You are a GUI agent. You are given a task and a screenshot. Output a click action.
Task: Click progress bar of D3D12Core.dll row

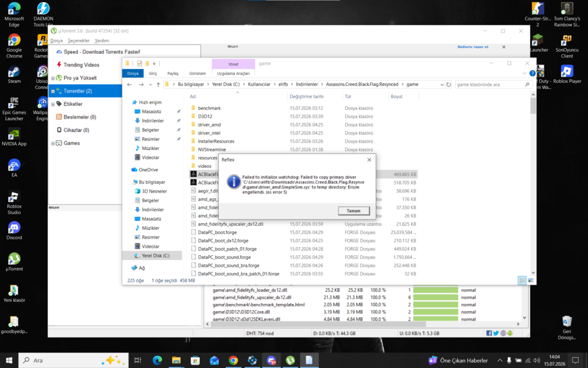pos(435,312)
